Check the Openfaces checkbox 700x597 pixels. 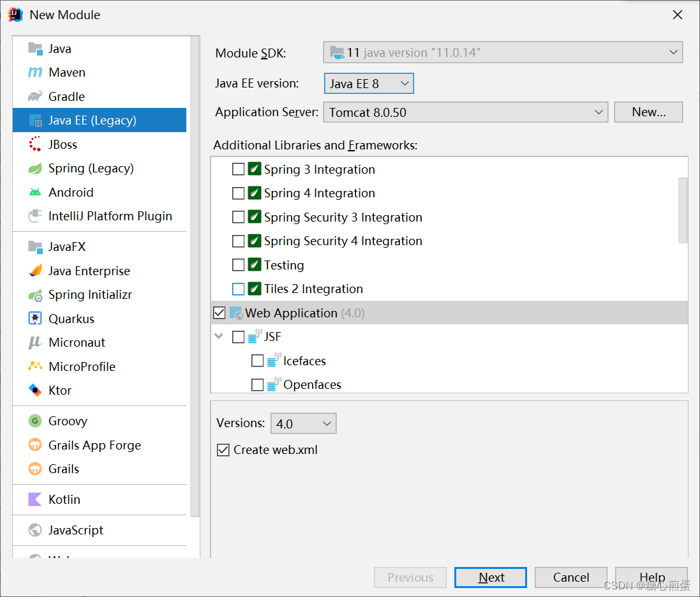[x=258, y=384]
